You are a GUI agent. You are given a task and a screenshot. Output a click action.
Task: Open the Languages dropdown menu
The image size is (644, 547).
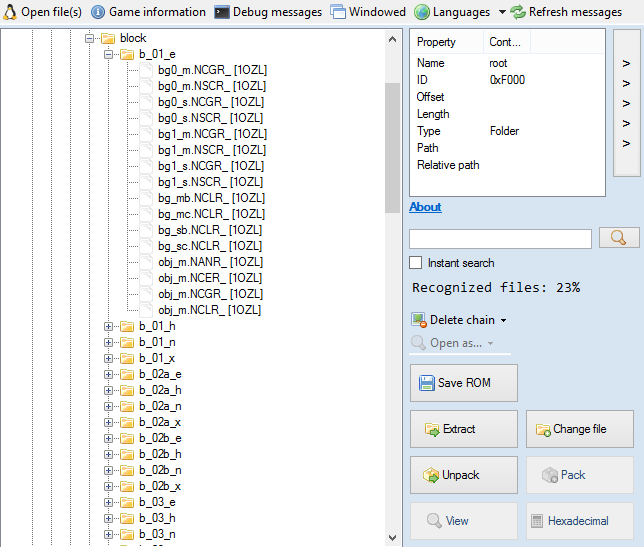tap(460, 12)
